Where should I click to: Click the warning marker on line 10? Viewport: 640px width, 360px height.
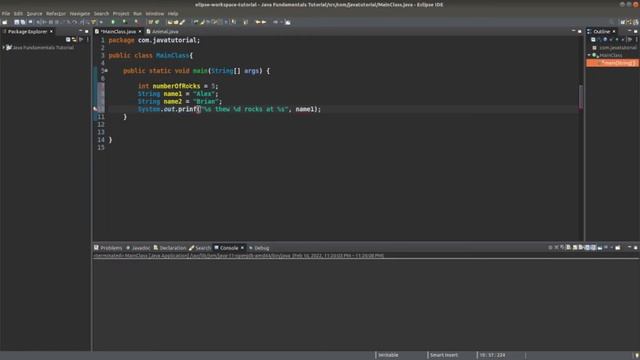(x=95, y=109)
